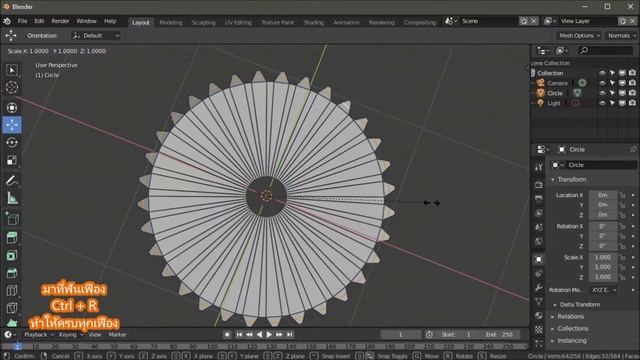The height and width of the screenshot is (360, 640).
Task: Toggle Camera render visibility
Action: pyautogui.click(x=632, y=83)
